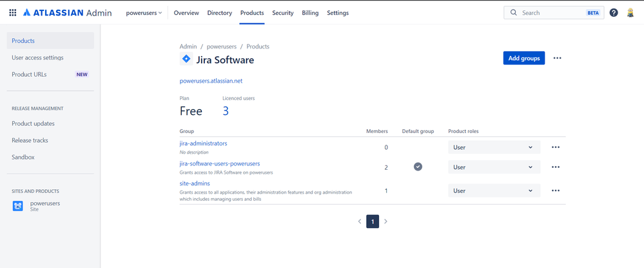The height and width of the screenshot is (268, 644).
Task: Go to the Billing tab
Action: (310, 13)
